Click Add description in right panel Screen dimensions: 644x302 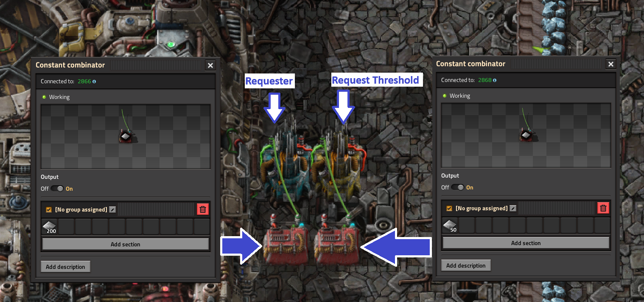coord(466,265)
